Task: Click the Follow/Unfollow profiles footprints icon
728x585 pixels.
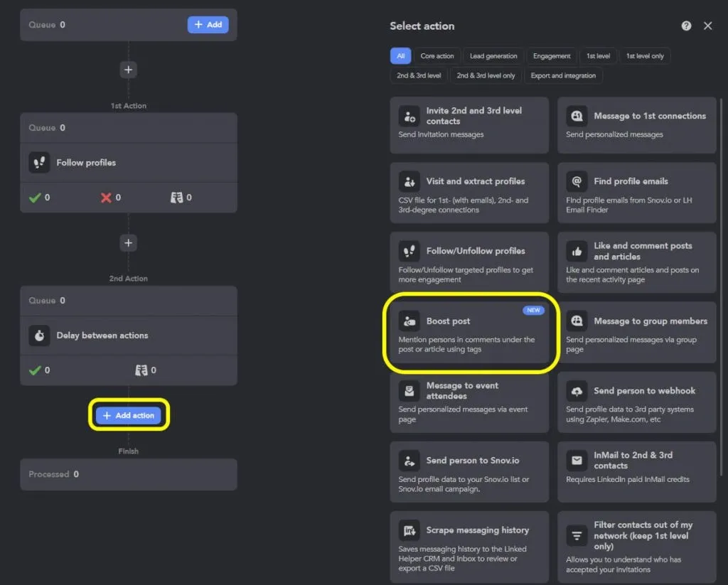Action: (409, 251)
